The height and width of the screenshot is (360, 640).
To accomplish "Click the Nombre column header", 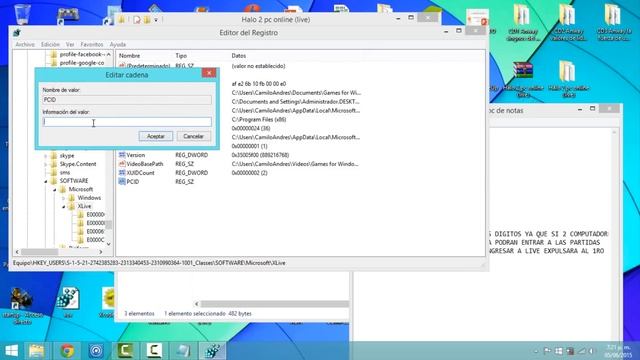I will [129, 56].
